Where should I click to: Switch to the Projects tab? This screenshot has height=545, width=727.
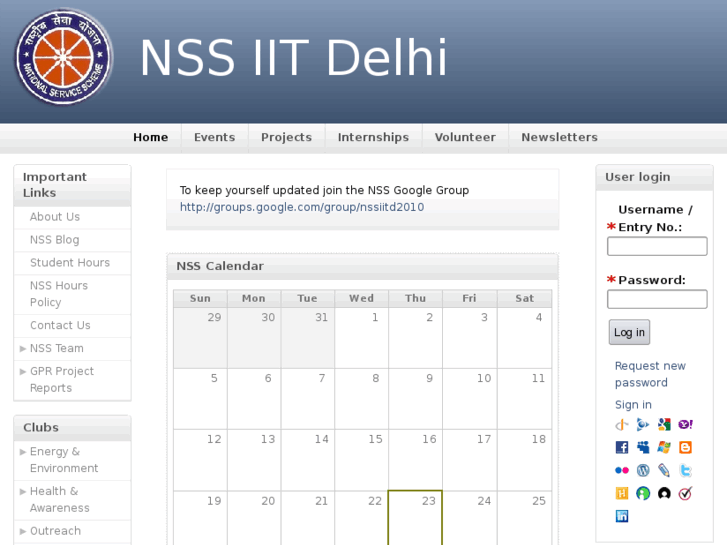[x=287, y=137]
